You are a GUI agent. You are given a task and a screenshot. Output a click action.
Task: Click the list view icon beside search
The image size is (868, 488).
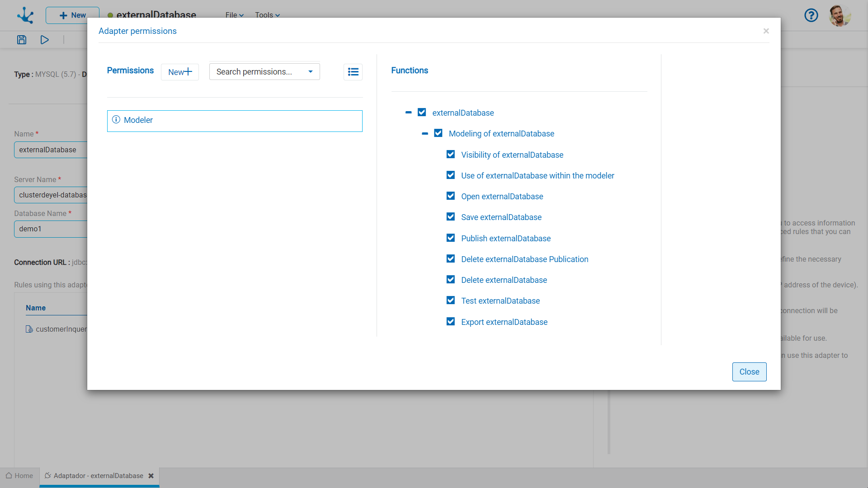pyautogui.click(x=353, y=72)
